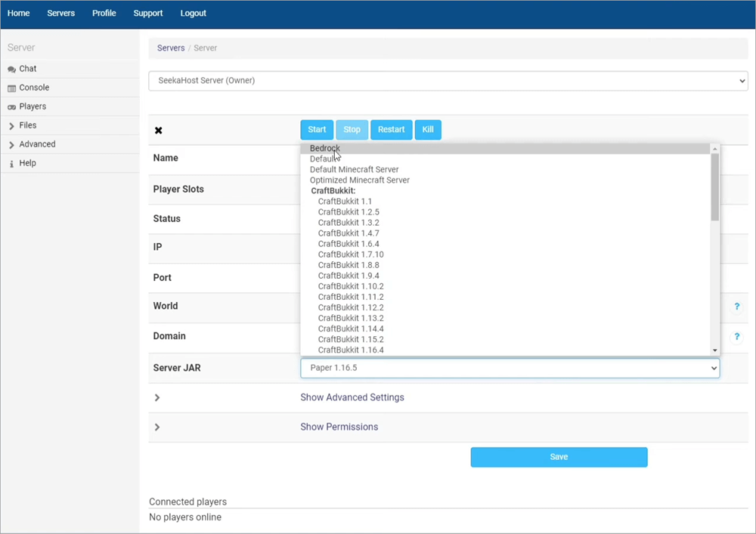This screenshot has width=756, height=534.
Task: Choose CraftBukkit 1.12.2 in the list
Action: 351,307
